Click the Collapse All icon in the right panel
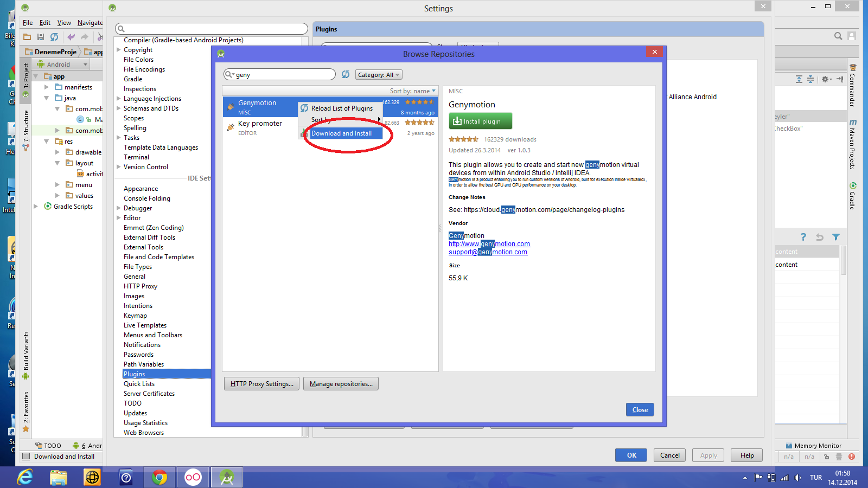Image resolution: width=868 pixels, height=488 pixels. click(810, 79)
